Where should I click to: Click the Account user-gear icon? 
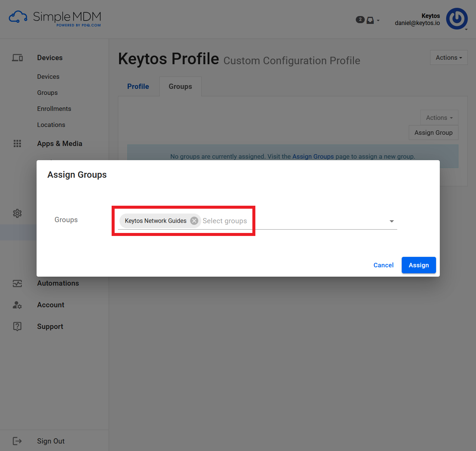pos(17,305)
